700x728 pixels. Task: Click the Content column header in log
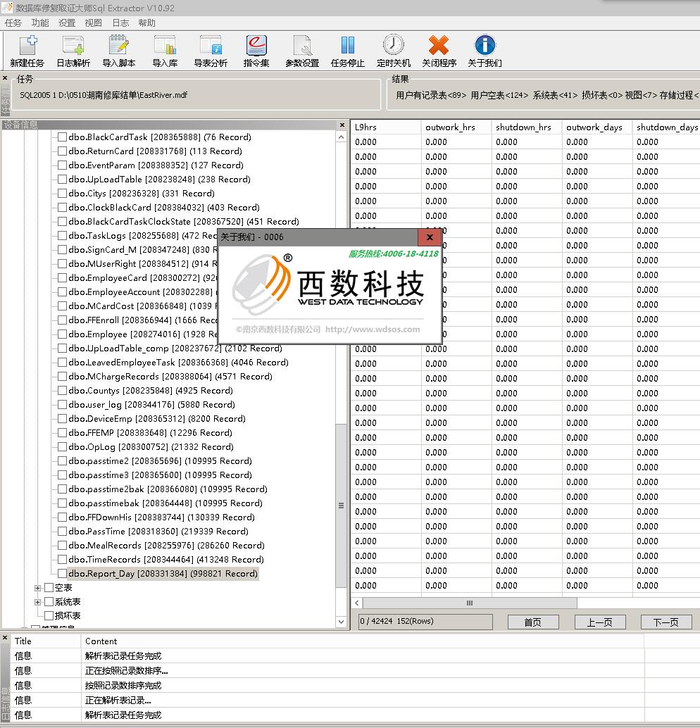click(x=362, y=641)
